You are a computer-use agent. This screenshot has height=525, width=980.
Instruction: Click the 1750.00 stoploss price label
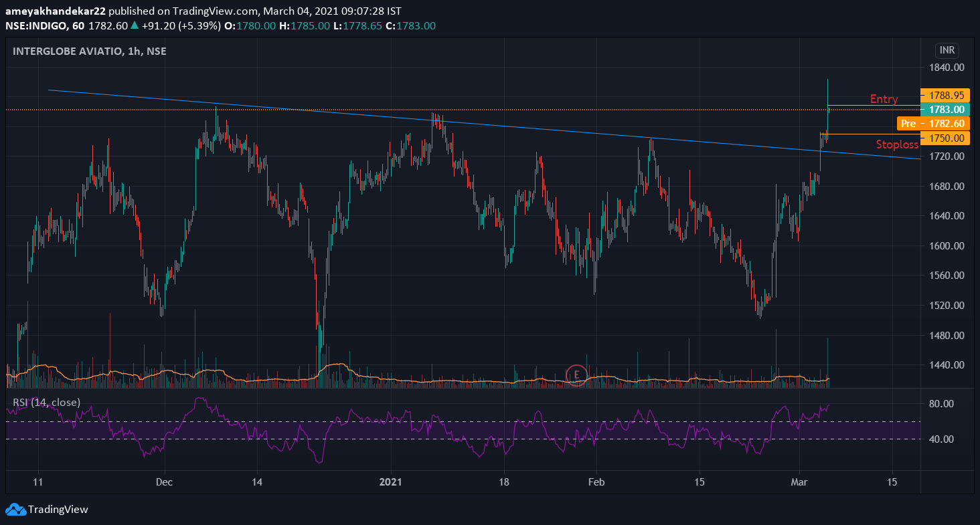pyautogui.click(x=945, y=138)
